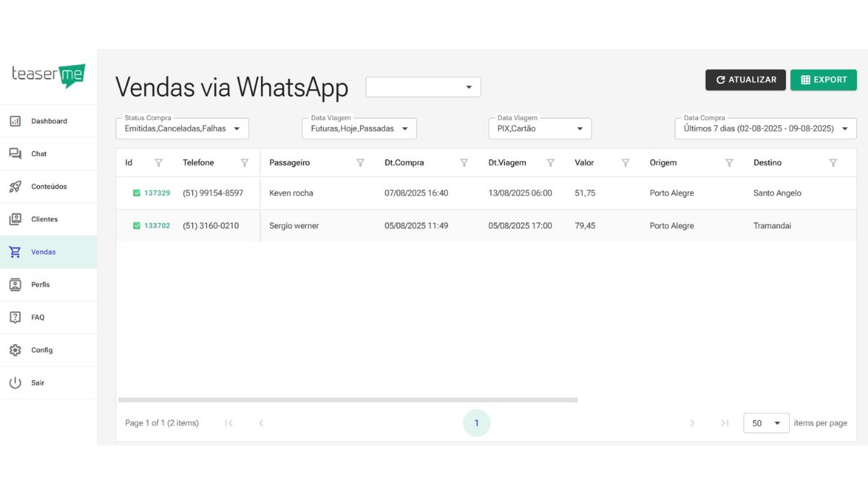
Task: Expand the PIX,Cartão payment dropdown
Action: tap(540, 129)
